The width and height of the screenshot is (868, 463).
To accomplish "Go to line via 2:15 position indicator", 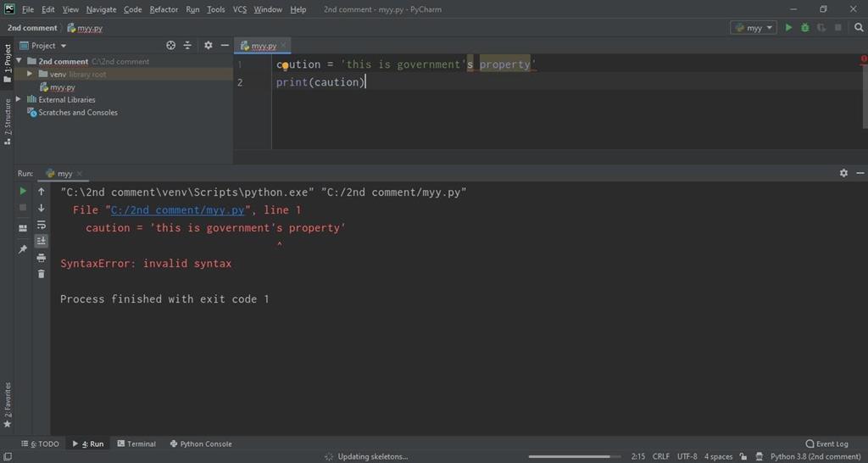I will click(637, 457).
